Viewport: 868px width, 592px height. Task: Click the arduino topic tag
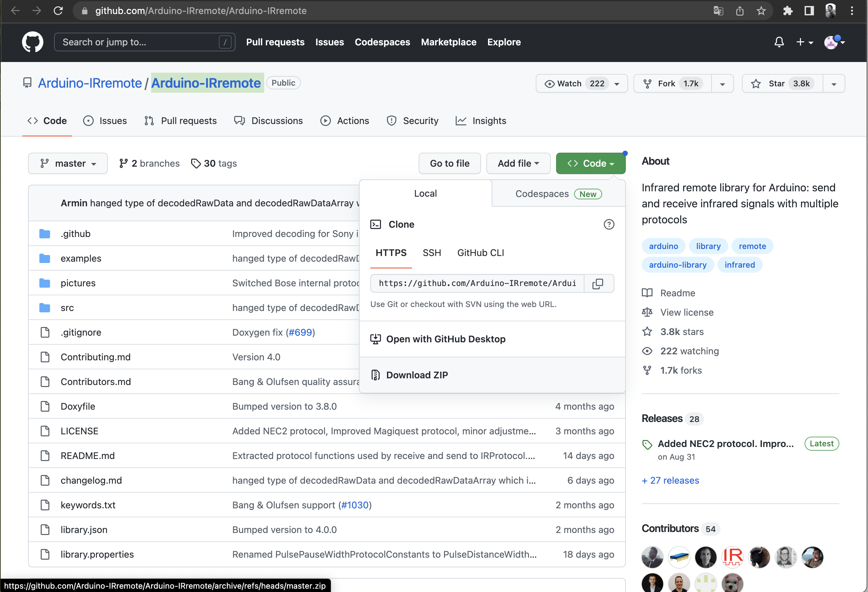(x=663, y=246)
